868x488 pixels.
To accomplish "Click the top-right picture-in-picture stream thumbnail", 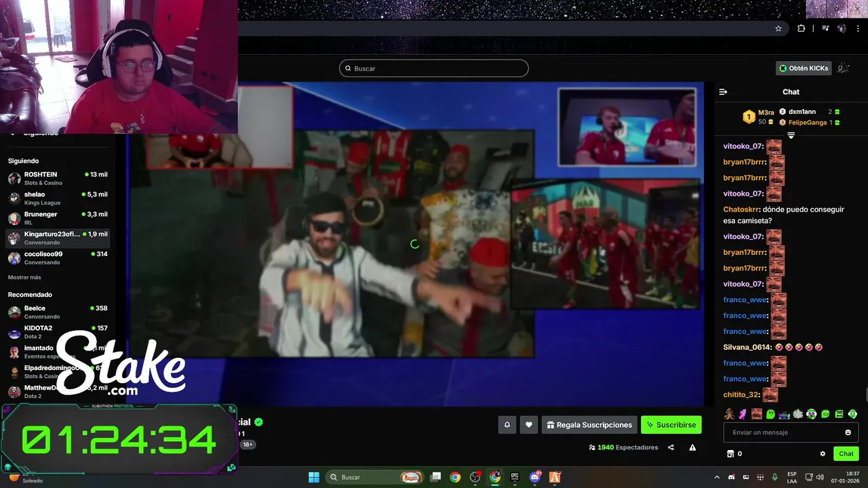I will (627, 127).
